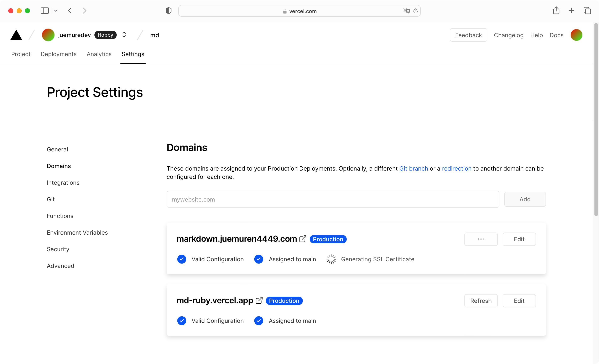Click the mywebsite.com domain input field
This screenshot has width=599, height=364.
(x=333, y=199)
